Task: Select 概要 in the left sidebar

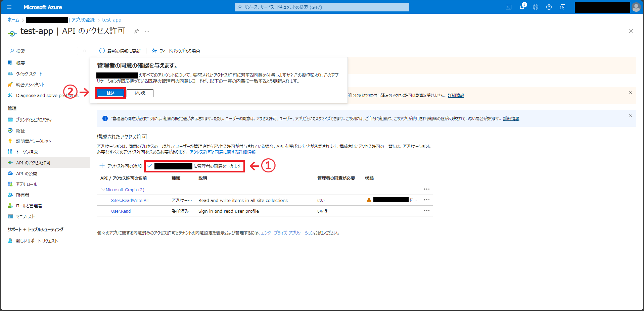Action: pos(20,63)
